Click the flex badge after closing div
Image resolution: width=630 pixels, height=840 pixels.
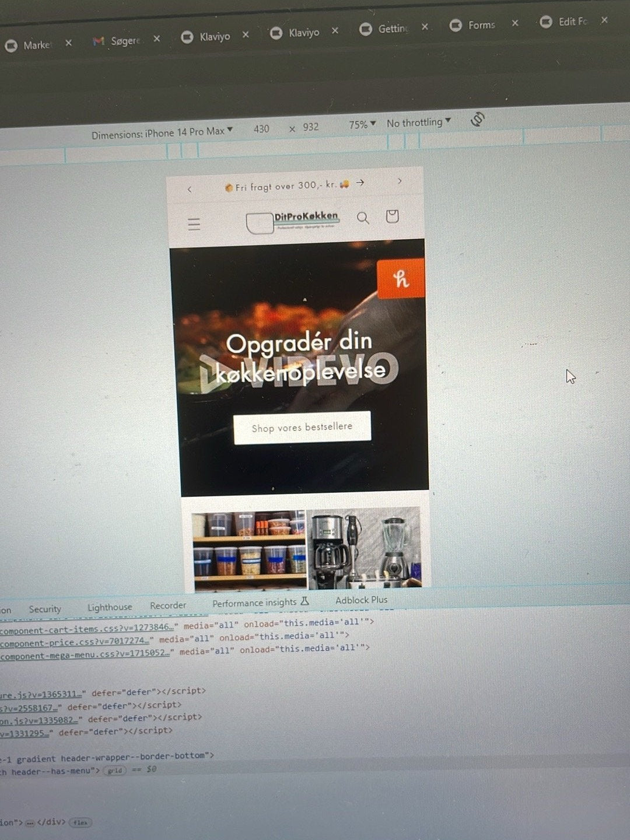(80, 822)
